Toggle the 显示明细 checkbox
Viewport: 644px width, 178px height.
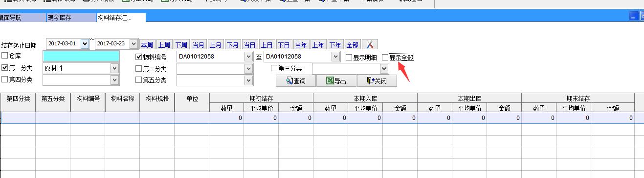(349, 58)
